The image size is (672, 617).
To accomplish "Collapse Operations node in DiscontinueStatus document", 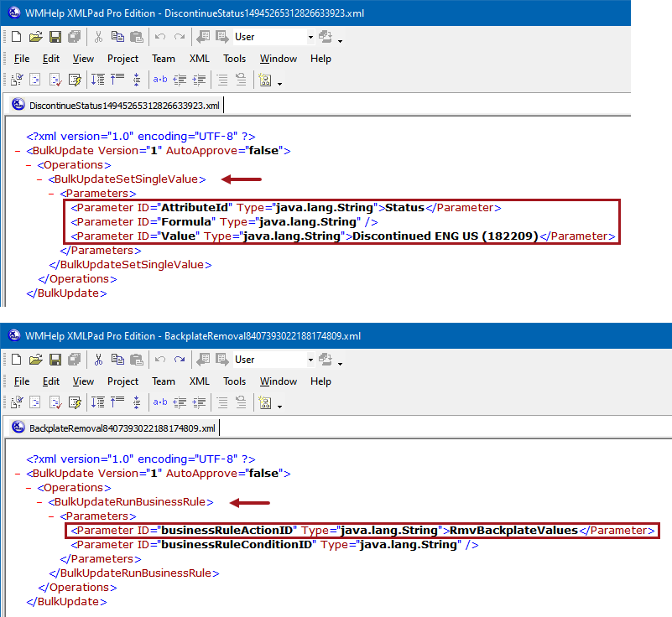I will pyautogui.click(x=29, y=165).
